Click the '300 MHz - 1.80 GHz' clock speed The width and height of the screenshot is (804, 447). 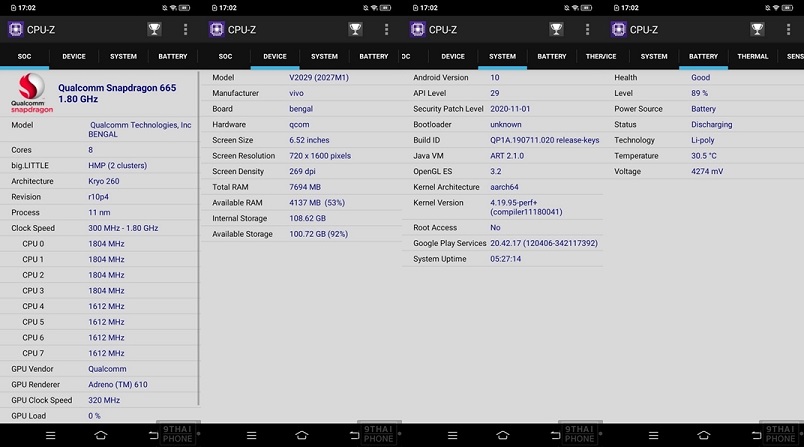point(123,228)
